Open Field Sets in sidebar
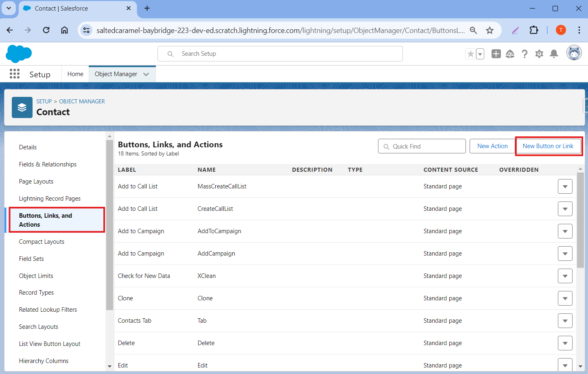 pos(31,259)
